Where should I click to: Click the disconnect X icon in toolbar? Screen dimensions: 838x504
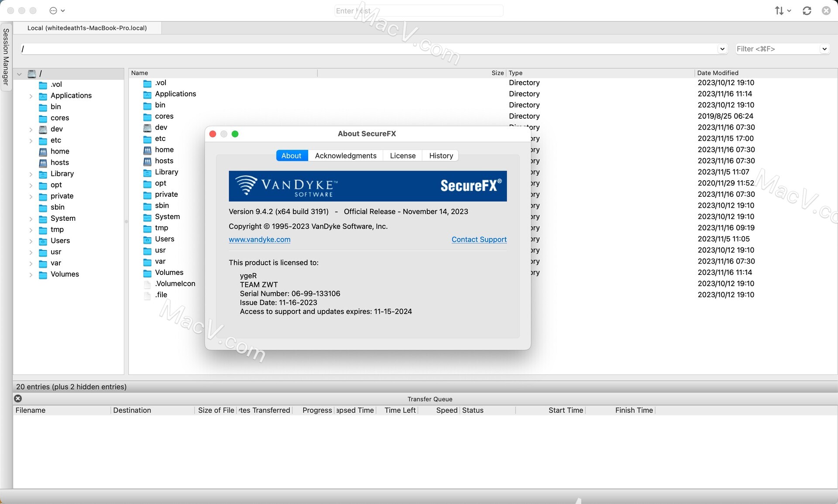[x=826, y=10]
